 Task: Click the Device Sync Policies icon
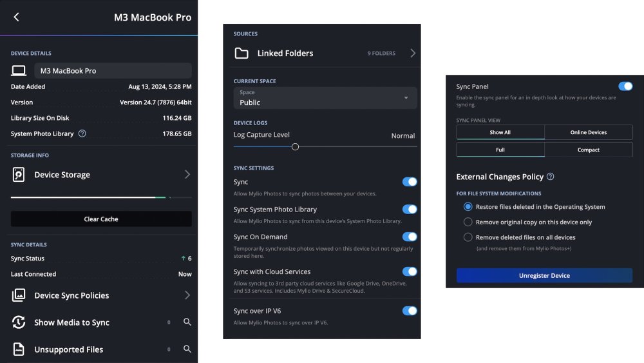click(19, 295)
